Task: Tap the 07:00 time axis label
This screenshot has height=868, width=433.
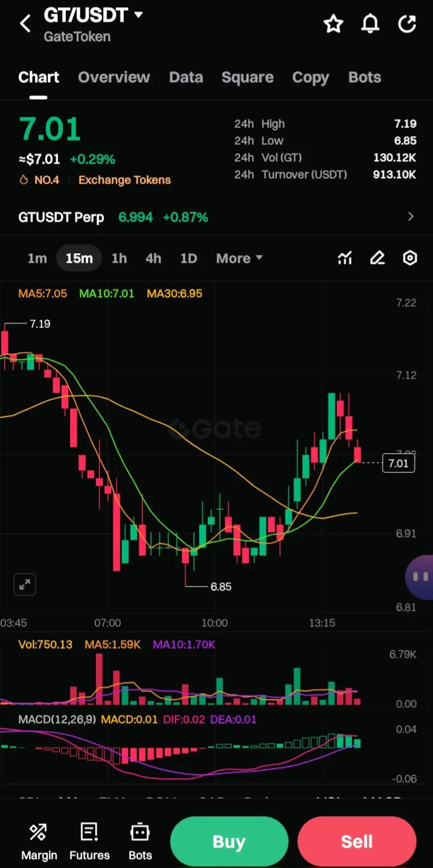Action: click(x=107, y=623)
